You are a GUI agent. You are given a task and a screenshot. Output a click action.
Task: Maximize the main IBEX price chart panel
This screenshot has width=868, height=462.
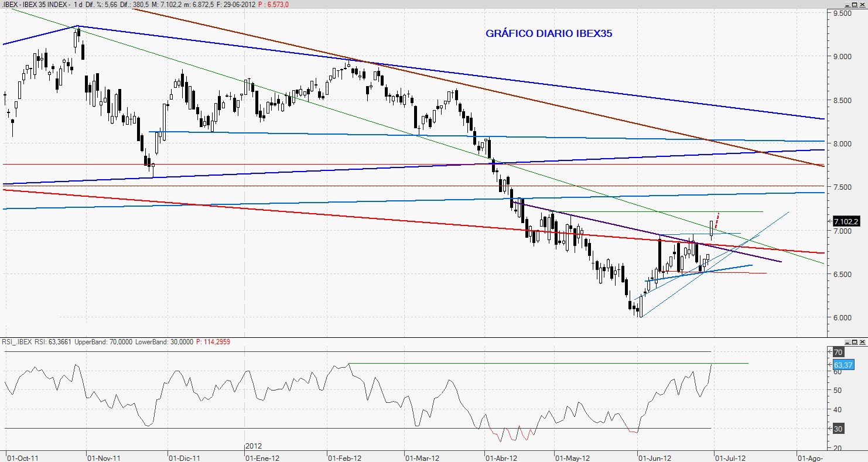tap(855, 5)
